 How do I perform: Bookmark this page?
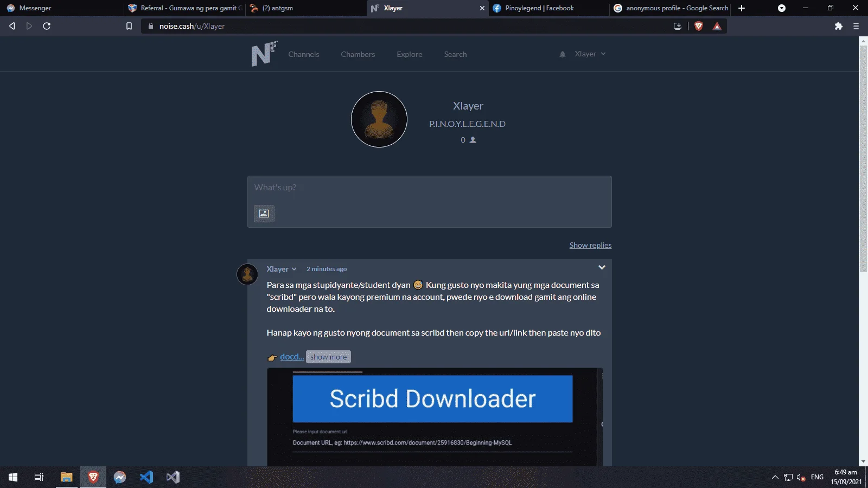point(129,26)
